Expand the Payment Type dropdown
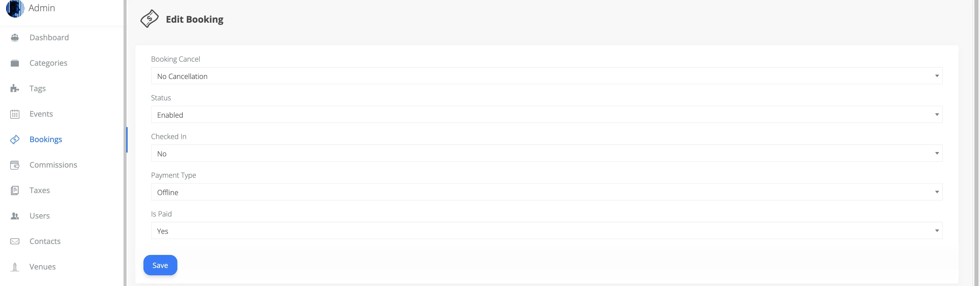The width and height of the screenshot is (980, 286). pyautogui.click(x=546, y=192)
